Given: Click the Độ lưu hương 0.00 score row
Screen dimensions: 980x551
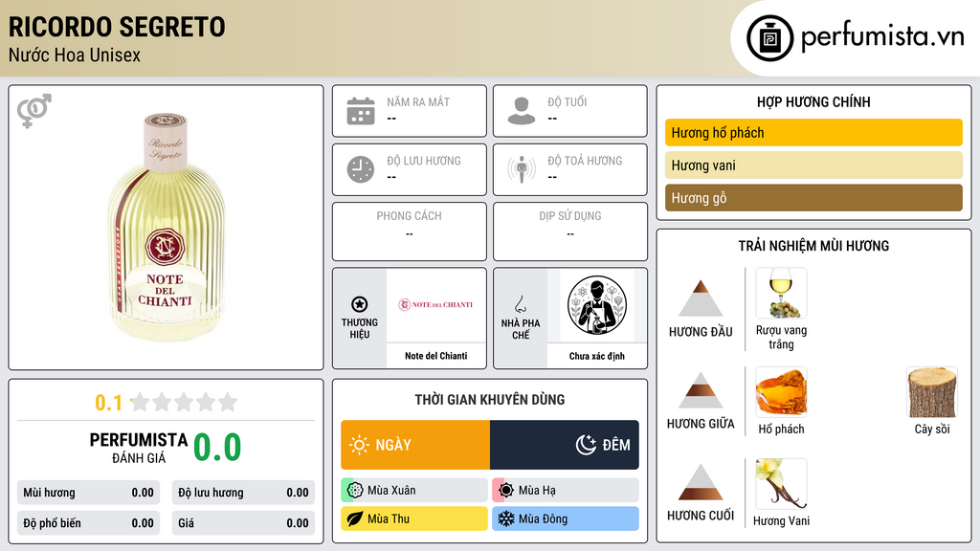Looking at the screenshot, I should tap(243, 493).
